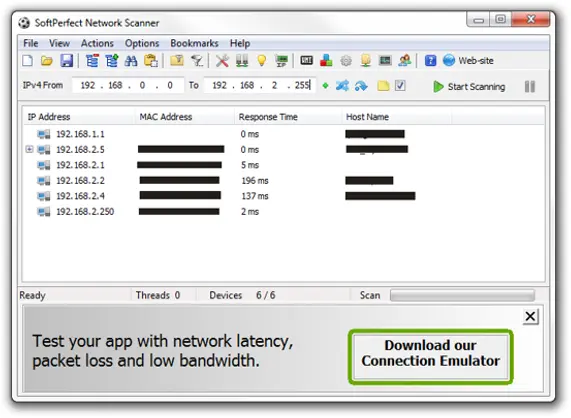Click the computer icon beside 192.168.2.250
This screenshot has width=571, height=418.
[x=44, y=212]
